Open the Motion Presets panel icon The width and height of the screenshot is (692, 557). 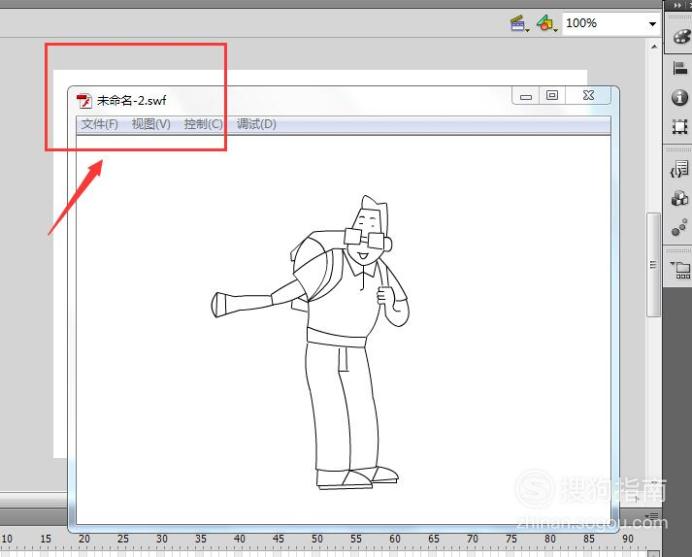pyautogui.click(x=680, y=228)
